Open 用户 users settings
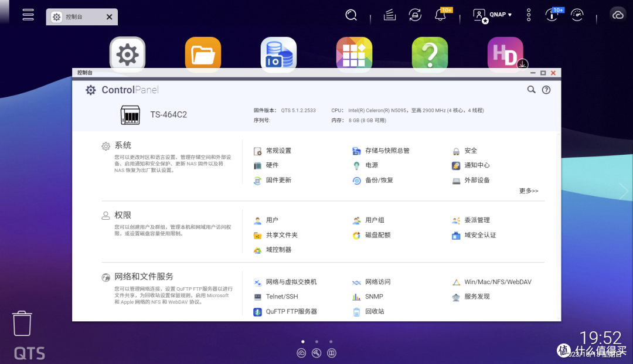 (x=266, y=220)
